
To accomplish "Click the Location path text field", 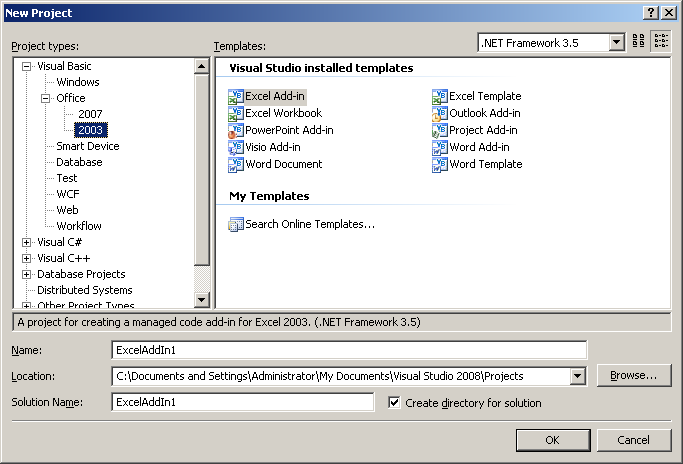I will [342, 376].
